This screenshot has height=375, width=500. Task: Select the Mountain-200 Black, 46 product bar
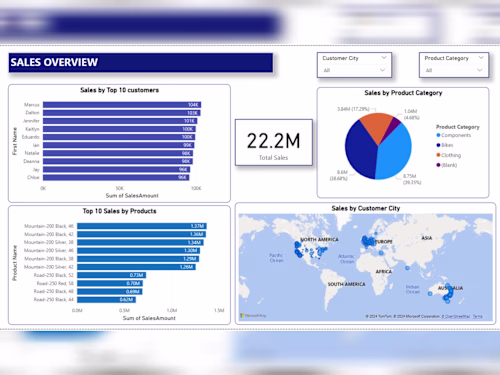pyautogui.click(x=142, y=226)
